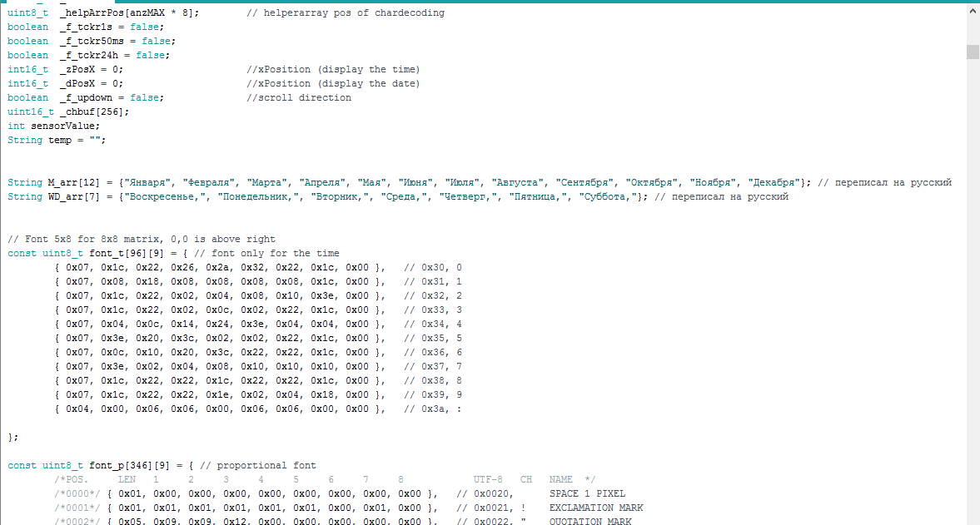Click the "Ноября" month string
Screen dimensions: 980x525
click(x=713, y=183)
